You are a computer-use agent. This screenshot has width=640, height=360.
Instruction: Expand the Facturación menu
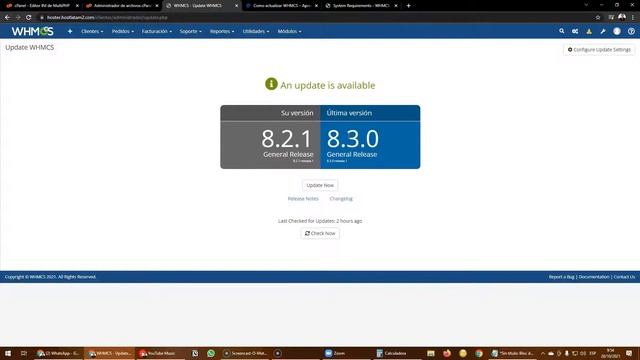(x=157, y=31)
